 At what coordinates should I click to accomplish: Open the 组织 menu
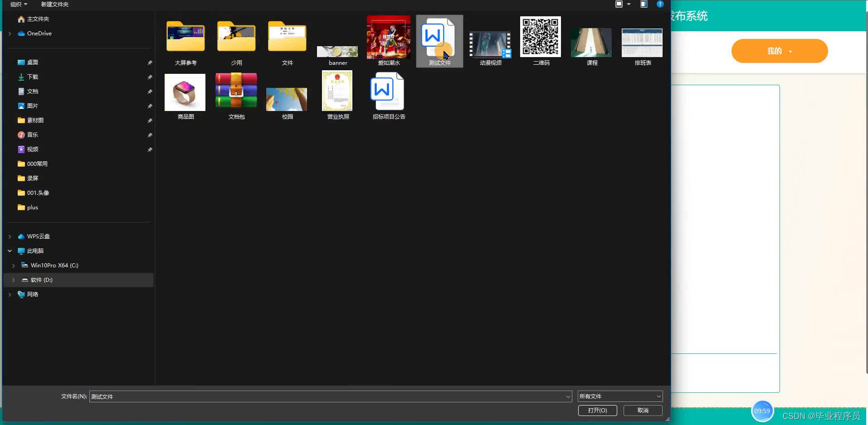pyautogui.click(x=19, y=4)
